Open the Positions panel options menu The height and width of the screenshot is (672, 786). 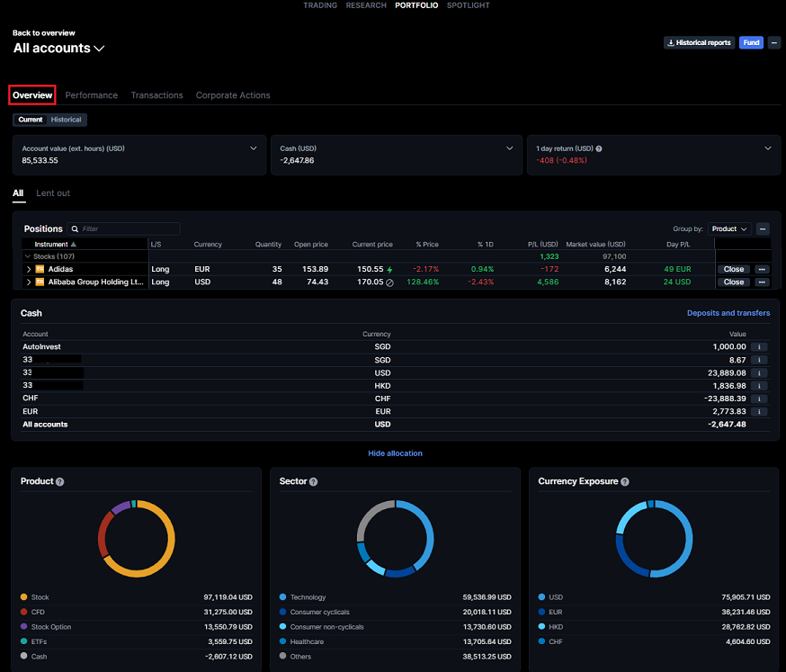763,228
